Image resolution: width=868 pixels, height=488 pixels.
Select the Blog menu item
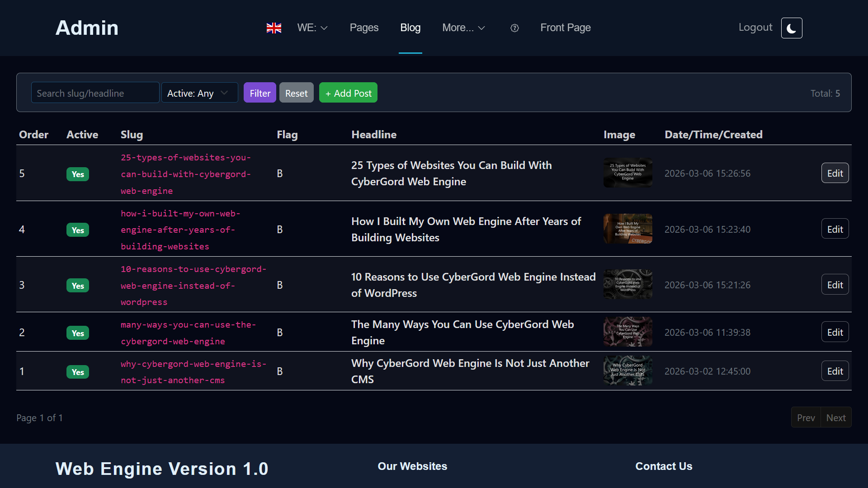click(410, 28)
